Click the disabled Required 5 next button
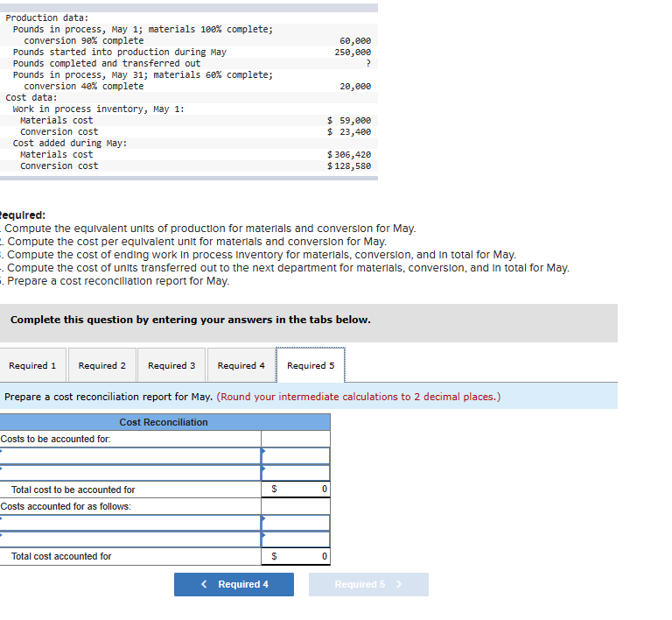672x620 pixels. pyautogui.click(x=368, y=584)
